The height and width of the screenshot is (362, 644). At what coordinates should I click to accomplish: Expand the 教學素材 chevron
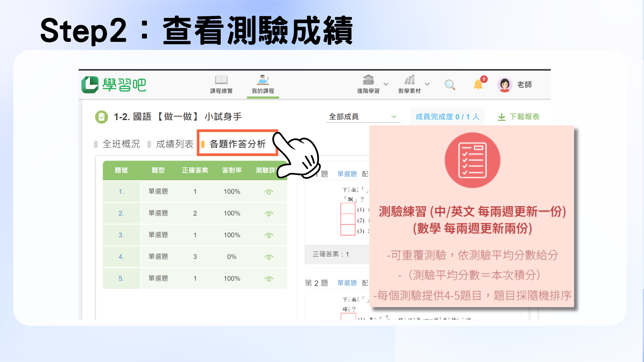[427, 84]
